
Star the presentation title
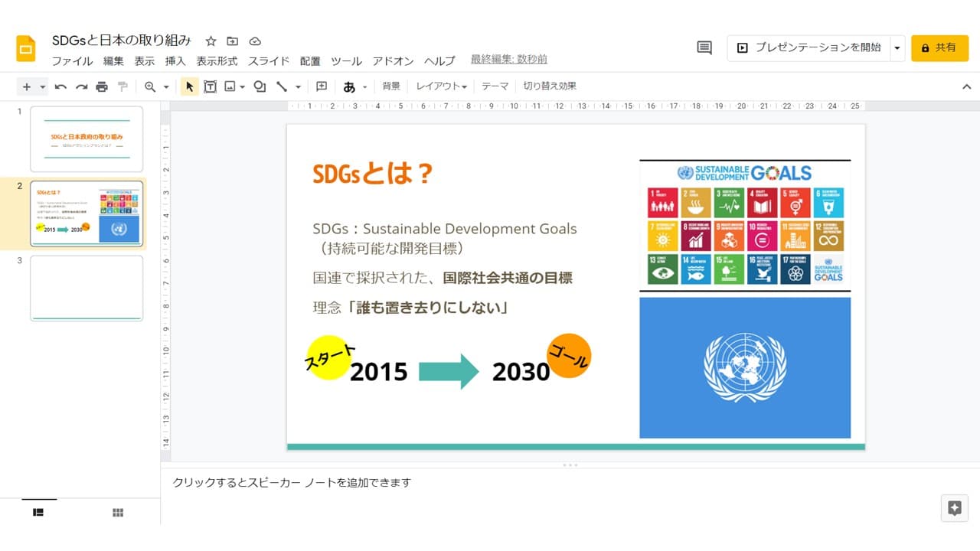[x=211, y=41]
